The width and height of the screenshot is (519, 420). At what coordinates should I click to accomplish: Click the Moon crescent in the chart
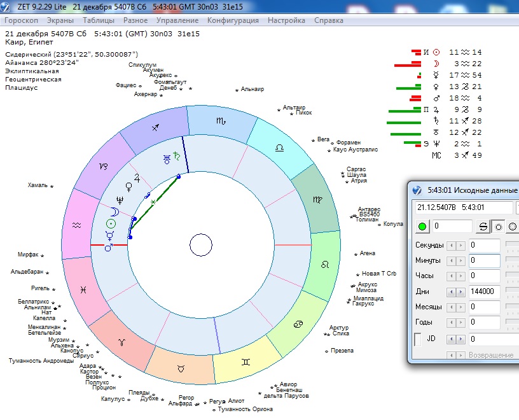[x=114, y=212]
